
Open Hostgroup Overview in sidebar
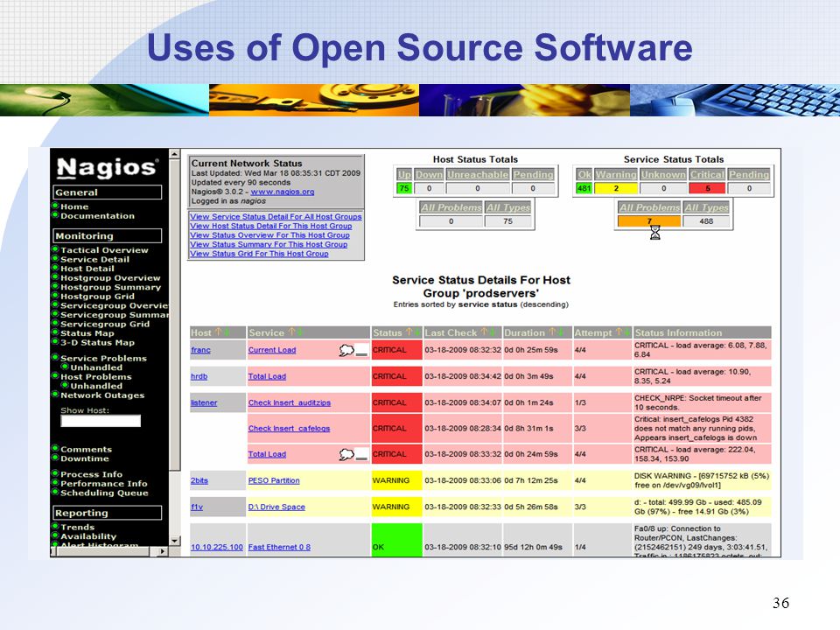(x=110, y=278)
